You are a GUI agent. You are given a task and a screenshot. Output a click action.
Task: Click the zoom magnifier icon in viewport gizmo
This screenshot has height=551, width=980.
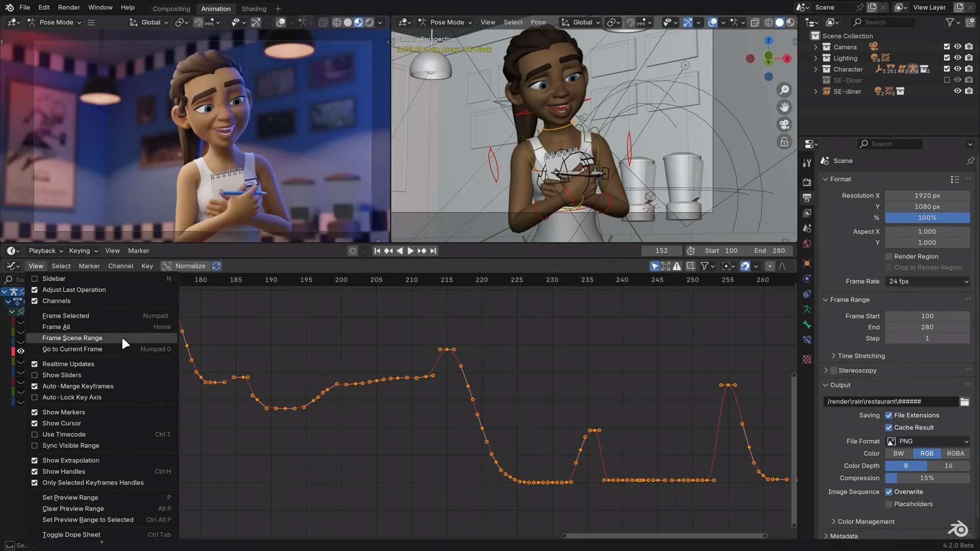[x=785, y=90]
